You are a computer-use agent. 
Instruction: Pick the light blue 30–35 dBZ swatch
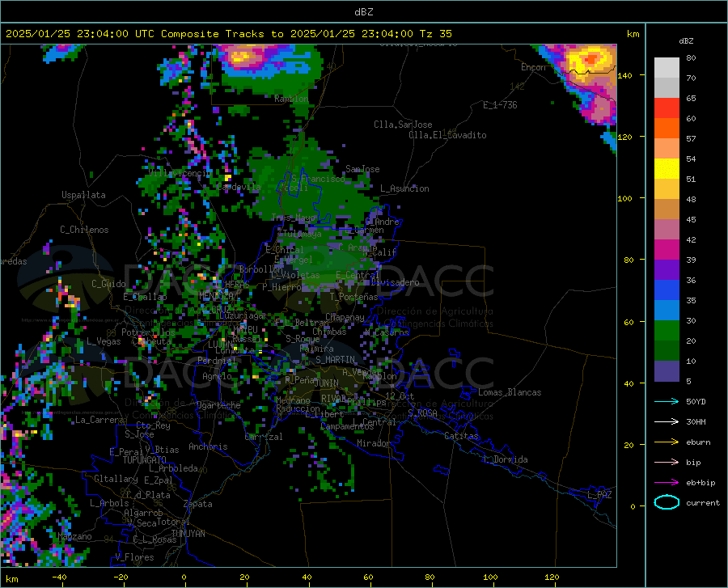[667, 311]
